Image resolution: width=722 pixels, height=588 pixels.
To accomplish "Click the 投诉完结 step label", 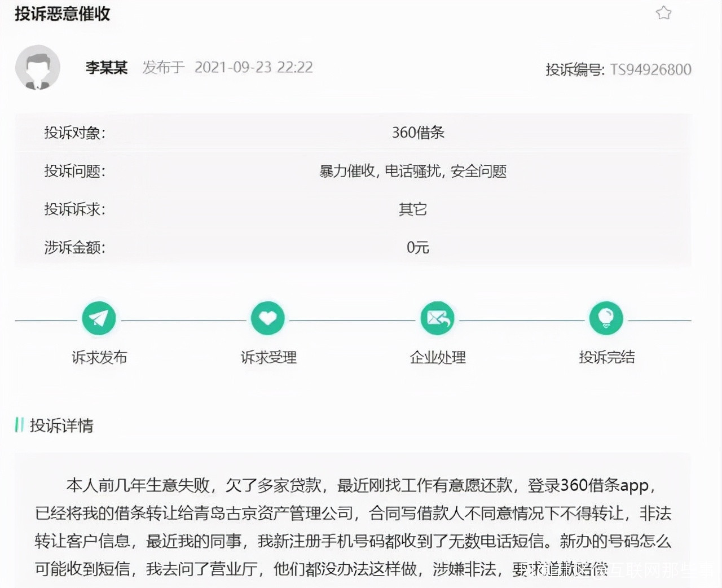I will pos(607,357).
